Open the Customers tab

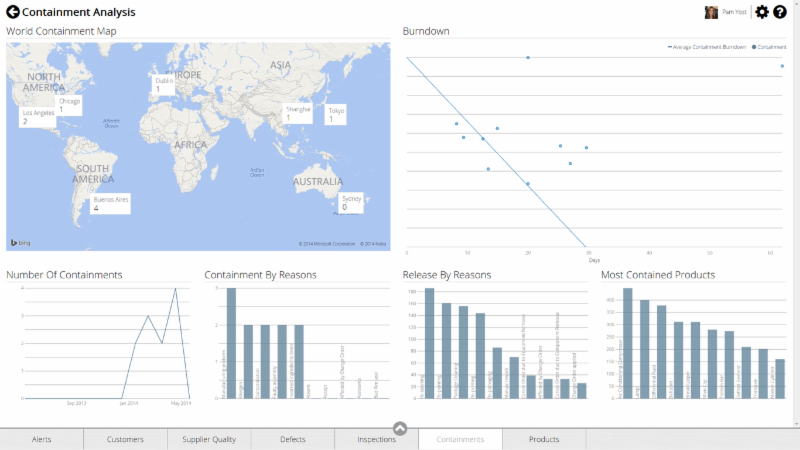125,439
